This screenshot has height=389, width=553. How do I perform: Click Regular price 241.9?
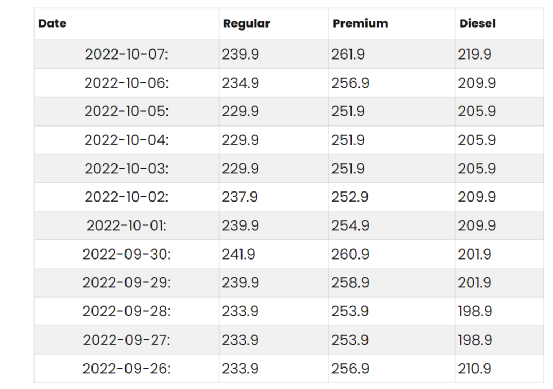point(238,254)
